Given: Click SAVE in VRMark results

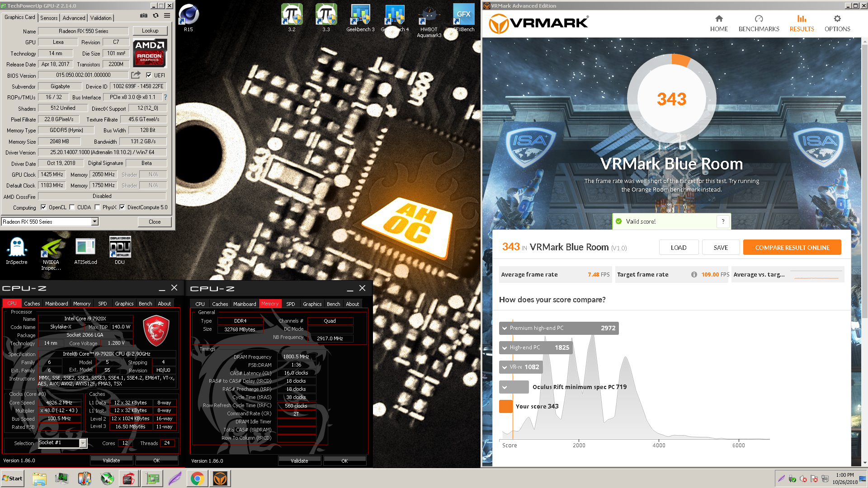Looking at the screenshot, I should 721,248.
